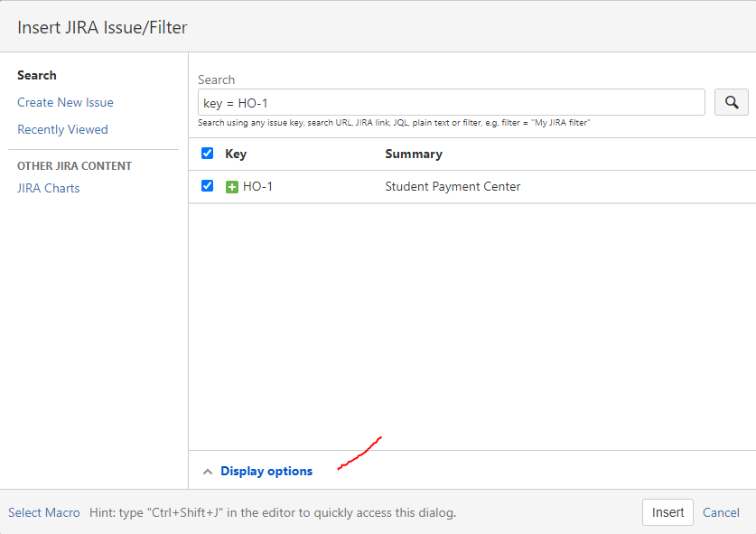
Task: Open JIRA Charts in the sidebar
Action: click(48, 188)
